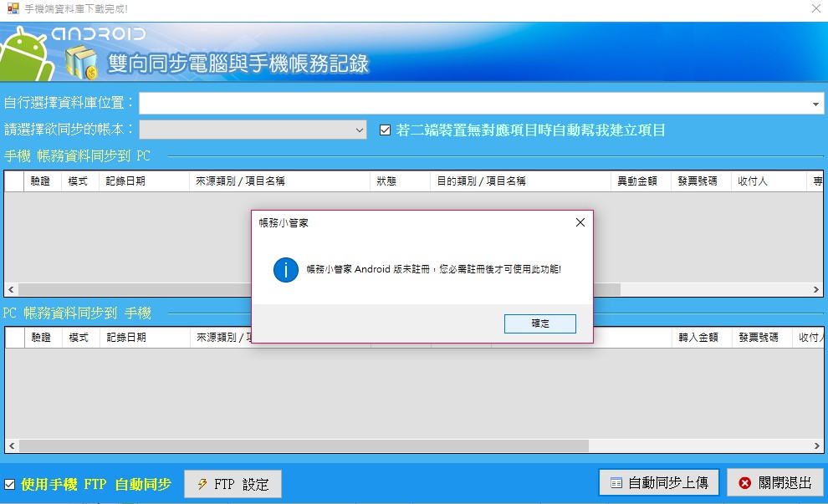Open the FTP 設定 button
Viewport: 828px width, 504px height.
(x=233, y=484)
